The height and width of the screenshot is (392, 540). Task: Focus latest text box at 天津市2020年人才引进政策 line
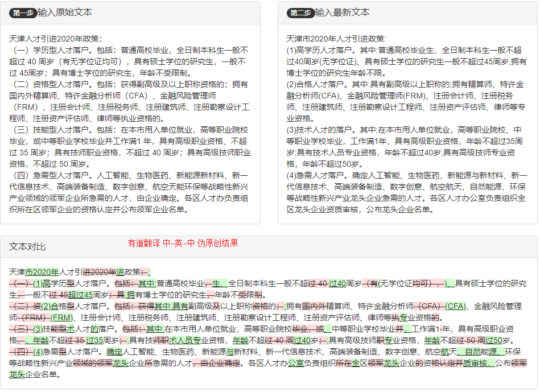click(336, 39)
